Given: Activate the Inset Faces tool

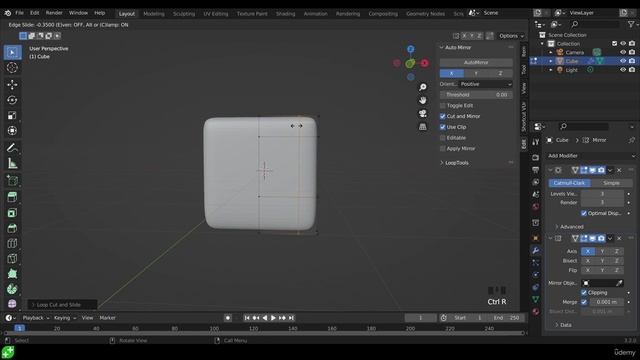Looking at the screenshot, I should (12, 213).
